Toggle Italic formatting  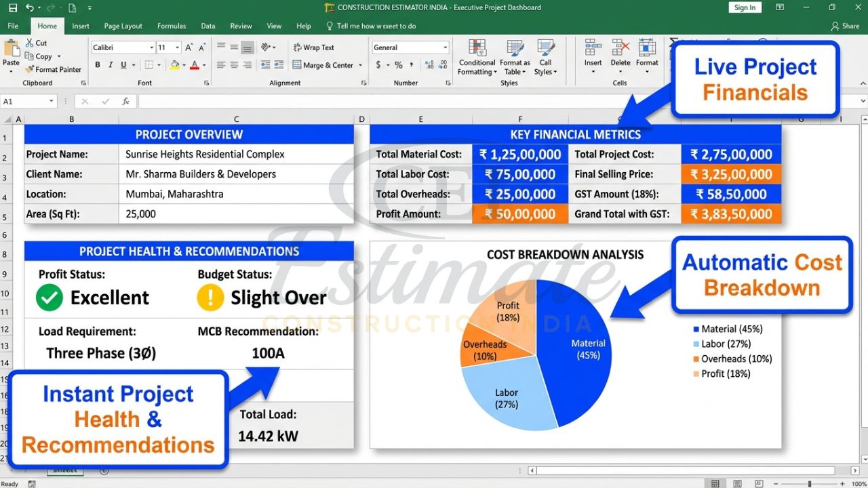(x=111, y=65)
